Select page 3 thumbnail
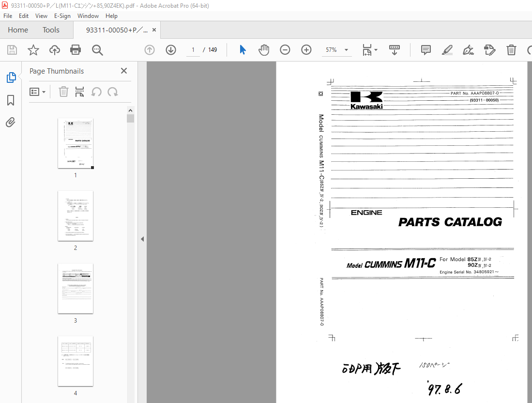The width and height of the screenshot is (532, 403). 76,289
